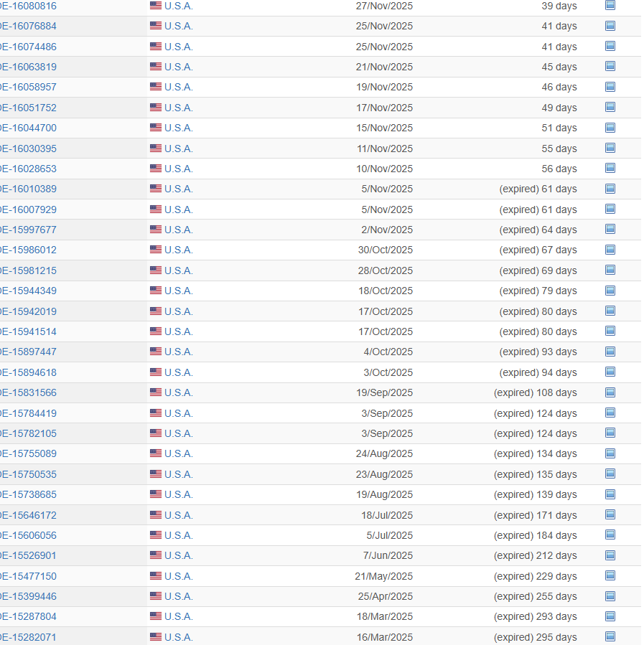The height and width of the screenshot is (645, 644).
Task: Click image icon in the 15646172 row
Action: click(x=610, y=514)
